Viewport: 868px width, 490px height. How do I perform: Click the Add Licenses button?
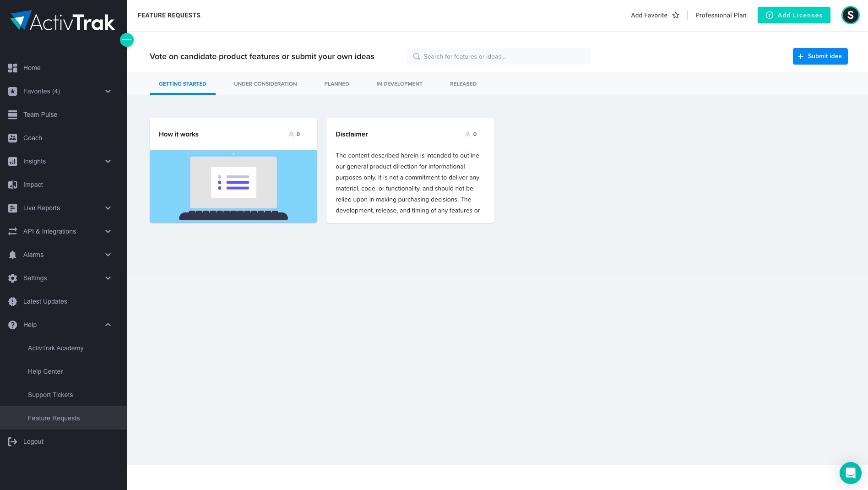(794, 15)
